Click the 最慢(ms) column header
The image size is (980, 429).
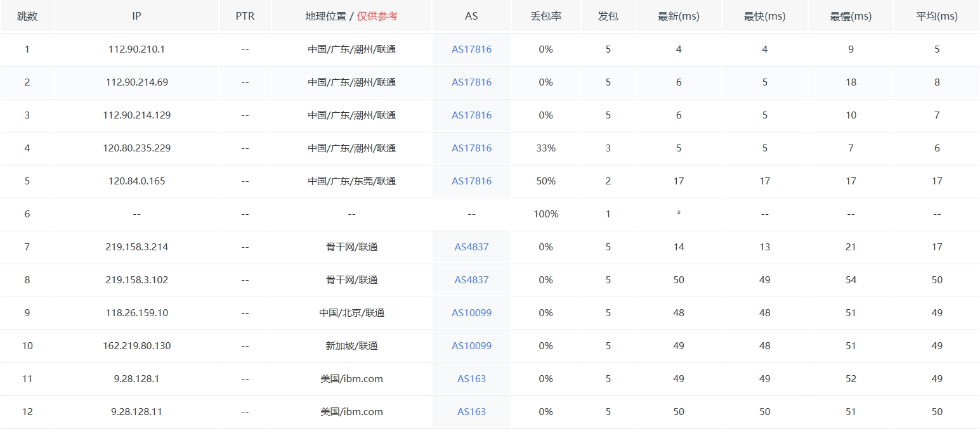click(x=851, y=16)
